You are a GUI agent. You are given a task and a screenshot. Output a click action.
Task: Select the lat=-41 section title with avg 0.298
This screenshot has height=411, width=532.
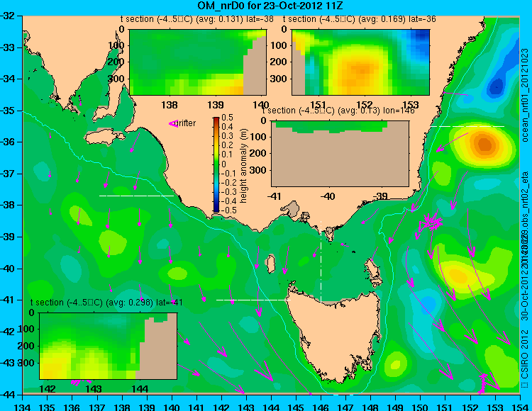(x=106, y=303)
